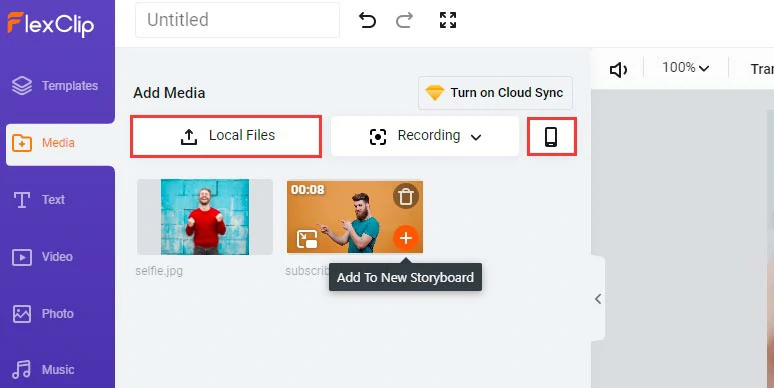Go to the Music sidebar tab
Viewport: 774px width, 388px height.
pos(43,369)
